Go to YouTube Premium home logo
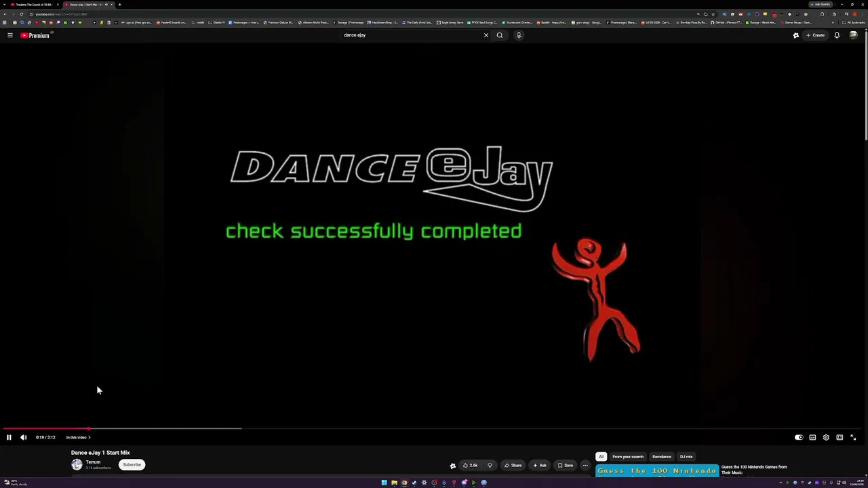 click(x=35, y=35)
